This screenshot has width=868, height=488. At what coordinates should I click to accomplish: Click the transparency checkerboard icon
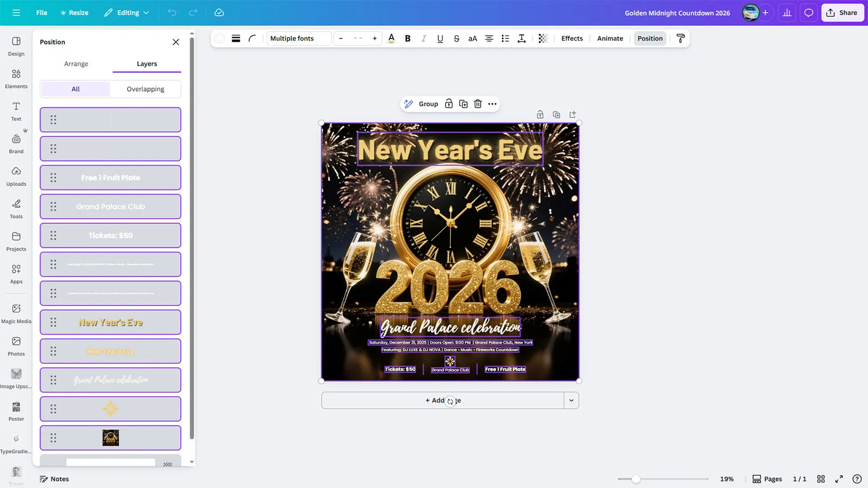tap(542, 38)
